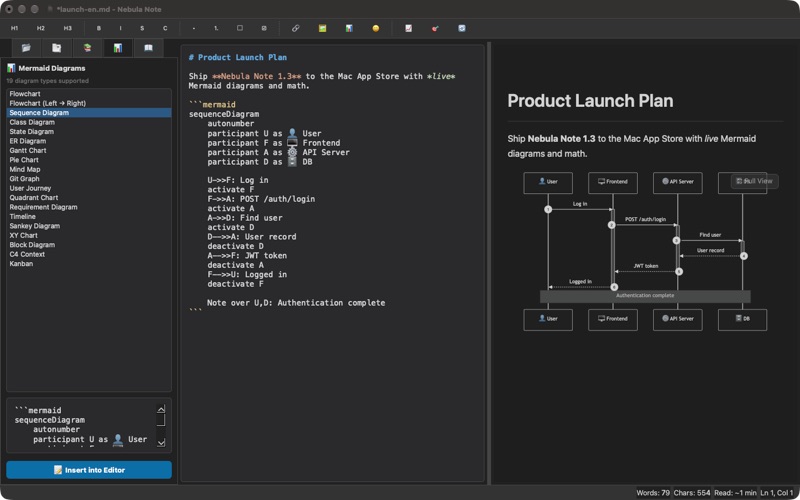Click the Words: 79 status entry

coord(652,493)
